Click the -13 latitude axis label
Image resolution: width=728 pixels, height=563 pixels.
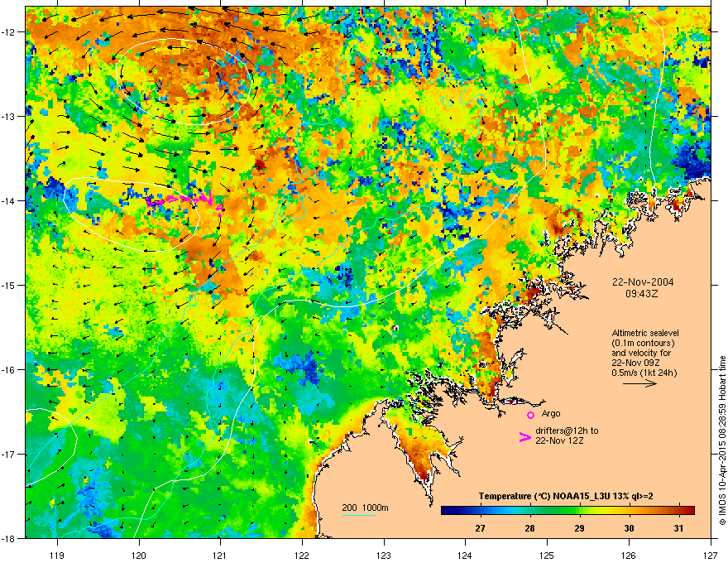pos(8,117)
